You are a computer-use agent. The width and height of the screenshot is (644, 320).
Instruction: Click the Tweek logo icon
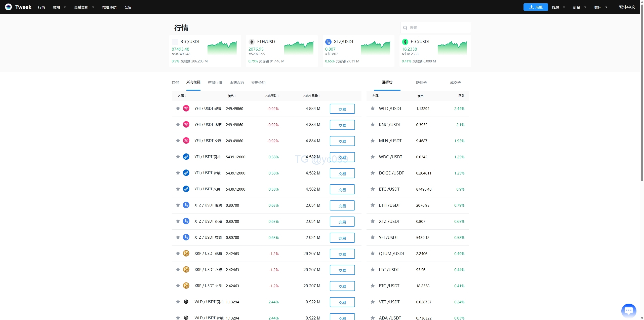pos(8,7)
